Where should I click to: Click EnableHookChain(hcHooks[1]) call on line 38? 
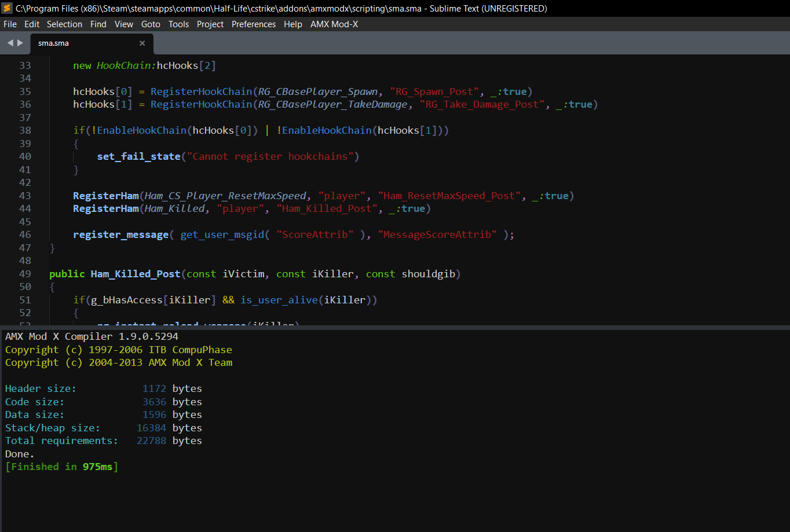pos(362,130)
